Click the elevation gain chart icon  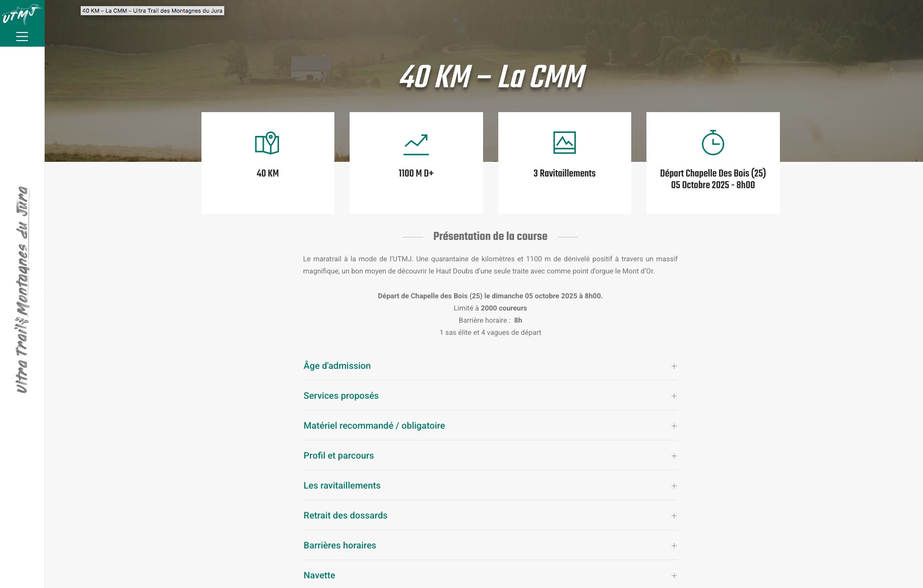[x=416, y=144]
